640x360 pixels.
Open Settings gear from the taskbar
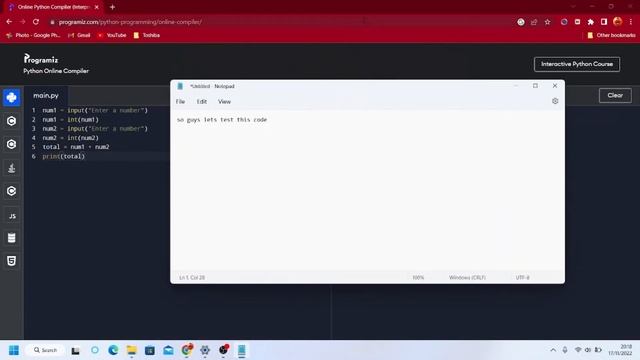pyautogui.click(x=205, y=350)
